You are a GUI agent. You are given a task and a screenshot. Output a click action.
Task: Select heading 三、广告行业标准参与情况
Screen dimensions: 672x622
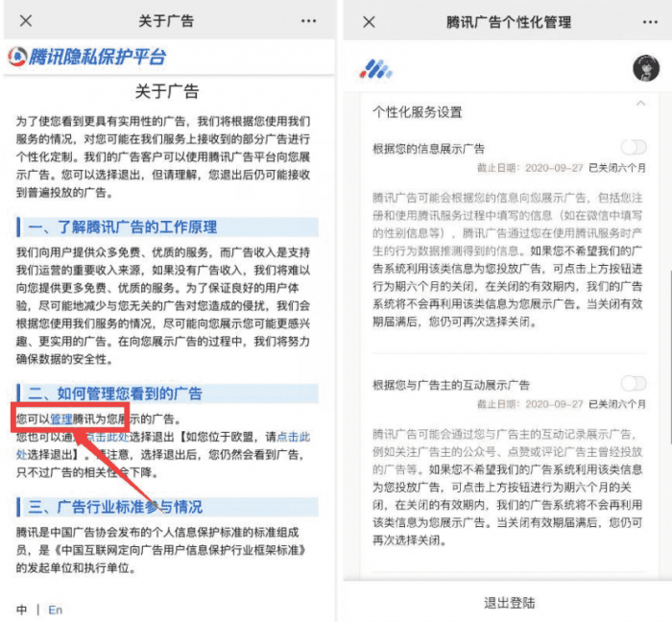pyautogui.click(x=115, y=506)
